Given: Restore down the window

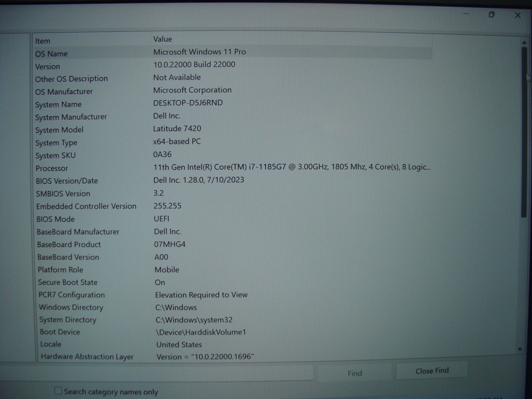Looking at the screenshot, I should point(491,15).
